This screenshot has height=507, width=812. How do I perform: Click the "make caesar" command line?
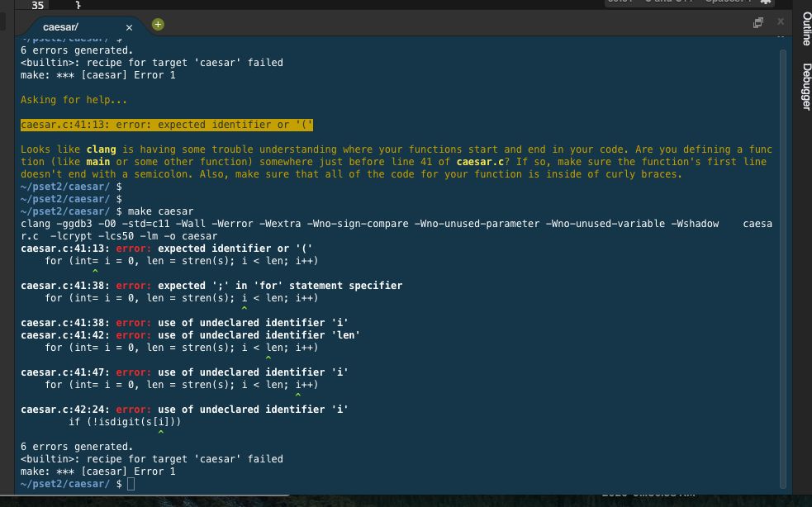point(160,211)
